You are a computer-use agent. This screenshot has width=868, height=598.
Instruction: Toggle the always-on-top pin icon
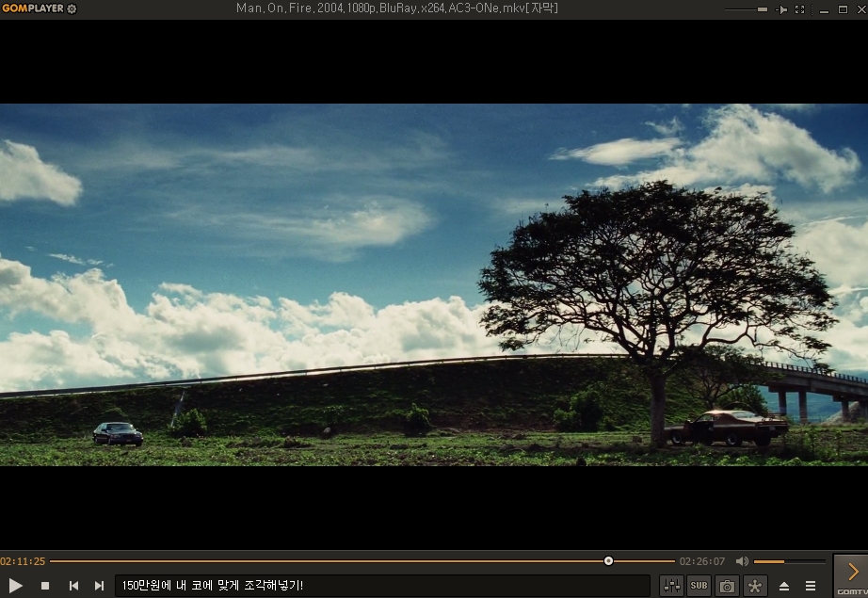point(781,9)
